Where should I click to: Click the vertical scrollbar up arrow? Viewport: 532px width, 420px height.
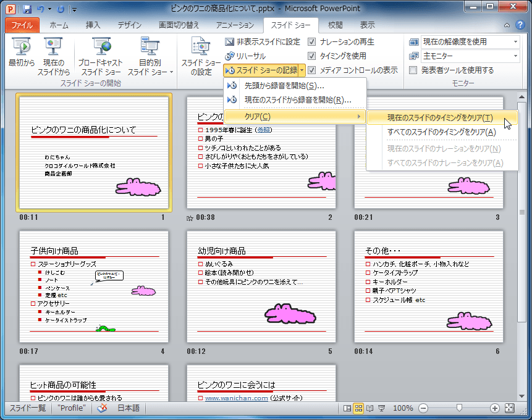(x=521, y=98)
